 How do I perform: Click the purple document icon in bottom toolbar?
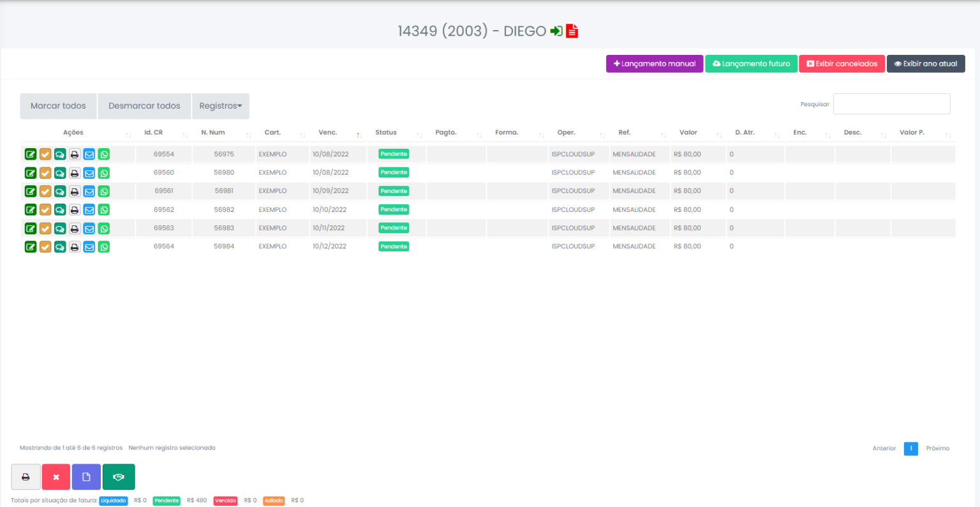tap(85, 476)
